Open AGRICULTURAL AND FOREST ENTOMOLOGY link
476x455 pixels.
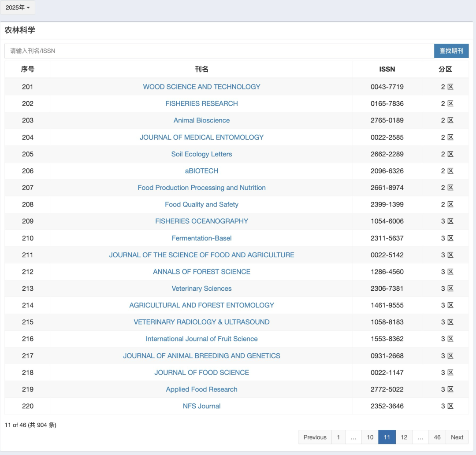[201, 305]
